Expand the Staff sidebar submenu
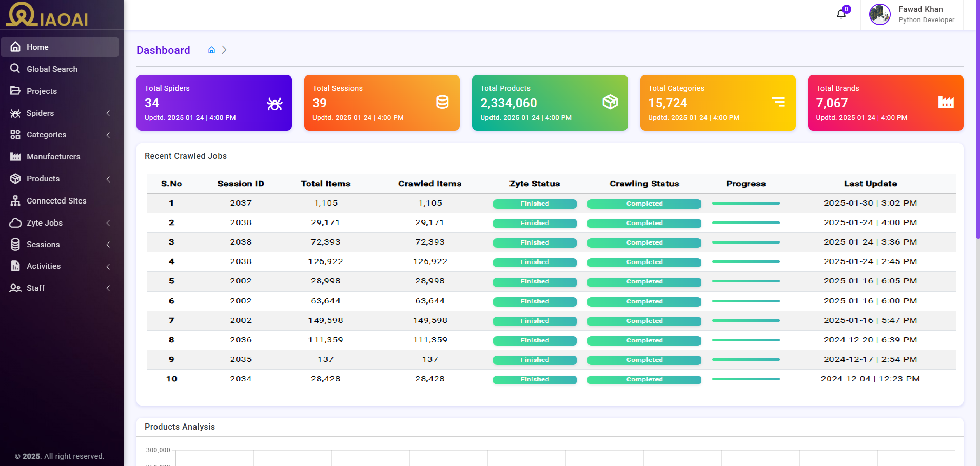This screenshot has height=466, width=980. click(60, 288)
